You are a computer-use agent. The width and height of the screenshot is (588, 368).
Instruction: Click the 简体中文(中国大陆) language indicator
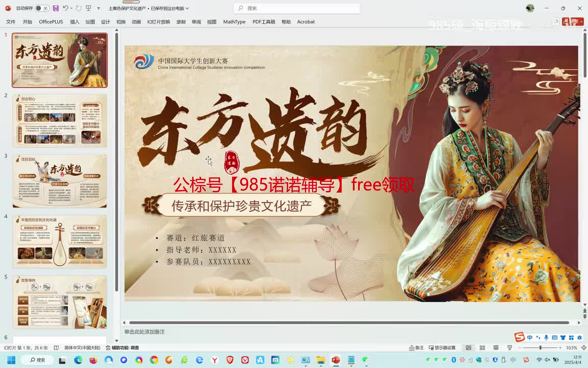(x=82, y=348)
